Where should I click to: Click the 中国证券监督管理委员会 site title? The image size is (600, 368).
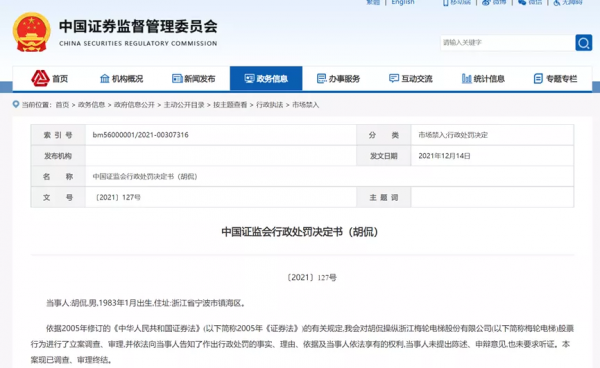pyautogui.click(x=138, y=26)
